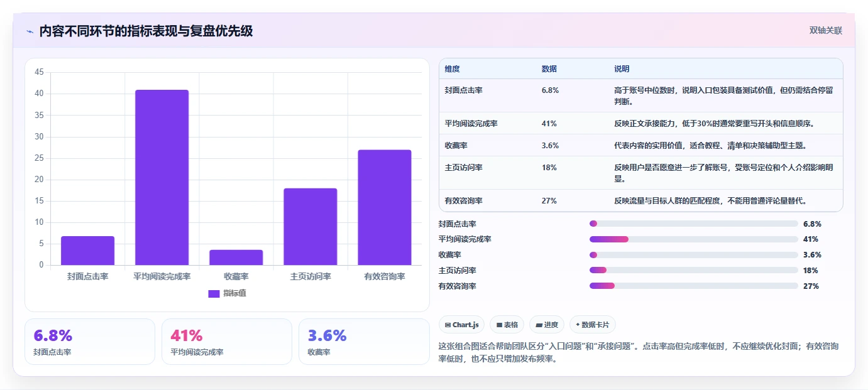Click the 3.6% value in the table
The image size is (868, 390).
pyautogui.click(x=550, y=146)
